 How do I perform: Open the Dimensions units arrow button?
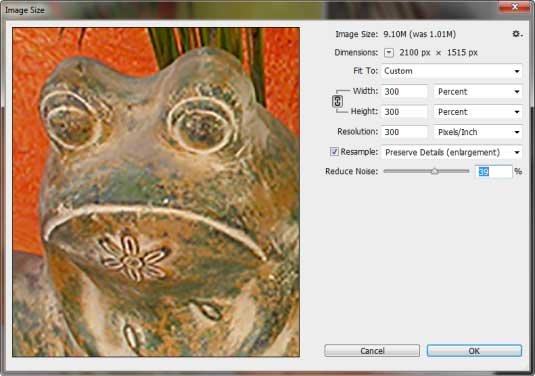[x=389, y=53]
